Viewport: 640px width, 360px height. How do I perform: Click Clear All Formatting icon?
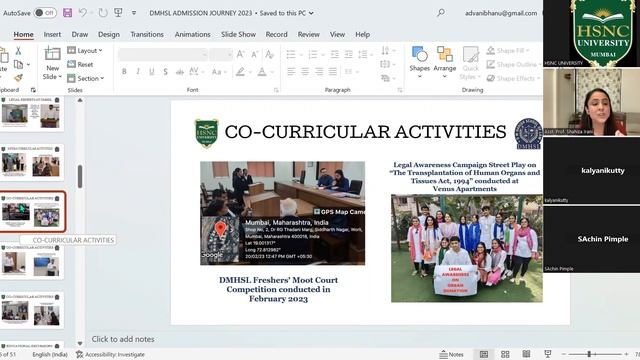[269, 54]
